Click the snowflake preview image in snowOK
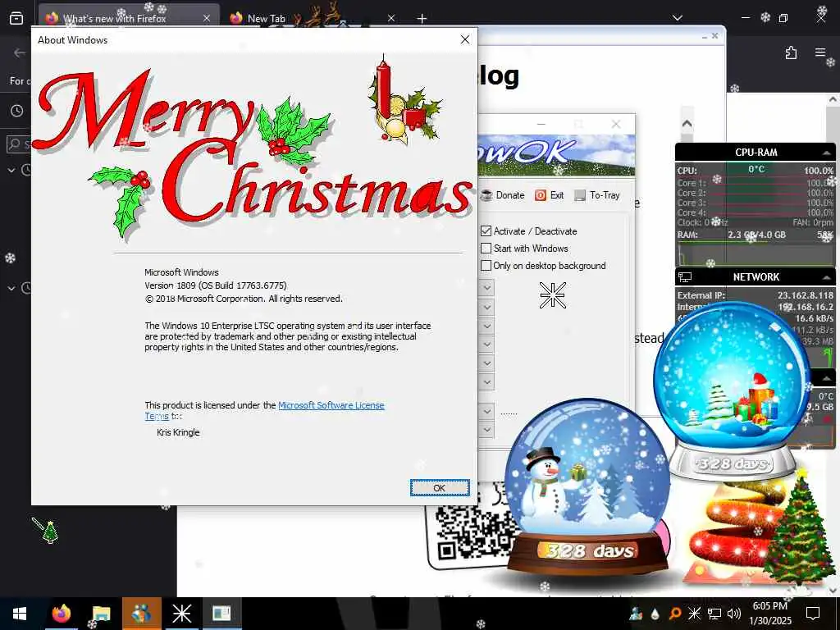The image size is (840, 630). click(552, 295)
